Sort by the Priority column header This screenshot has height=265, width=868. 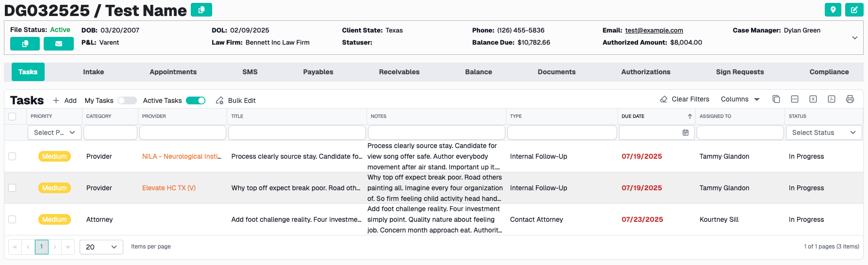[41, 116]
